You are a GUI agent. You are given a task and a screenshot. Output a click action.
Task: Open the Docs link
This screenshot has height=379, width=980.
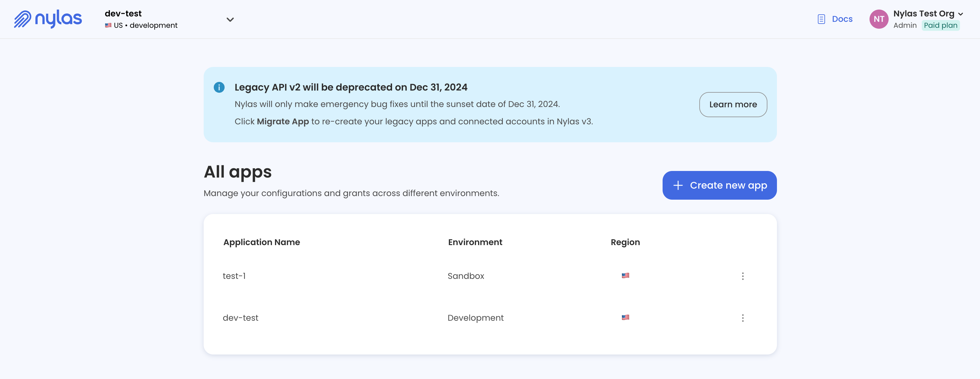[842, 19]
